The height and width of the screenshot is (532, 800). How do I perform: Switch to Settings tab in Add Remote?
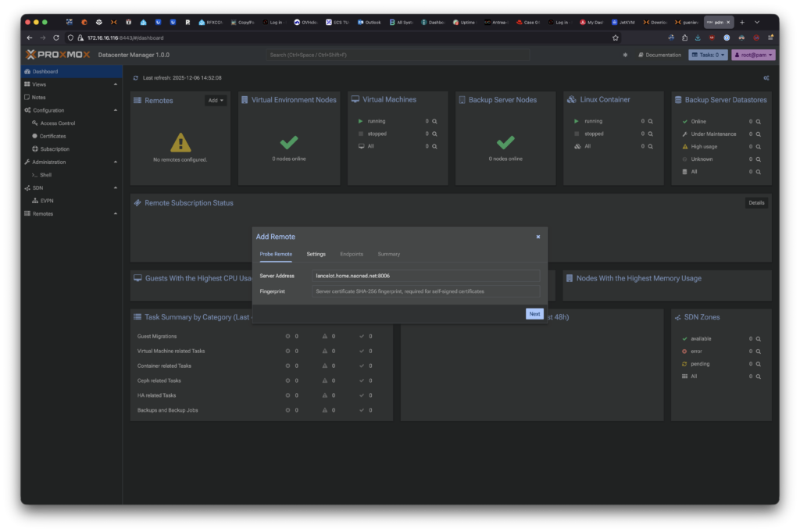(316, 254)
